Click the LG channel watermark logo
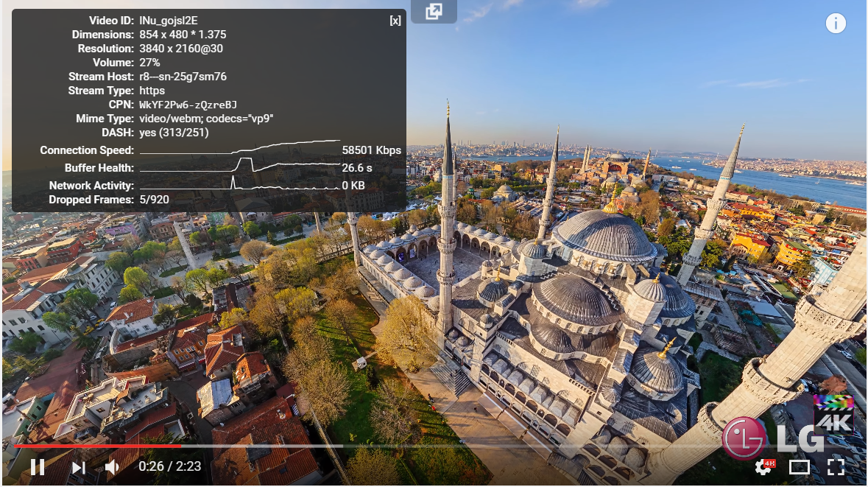Image resolution: width=868 pixels, height=487 pixels. 772,438
